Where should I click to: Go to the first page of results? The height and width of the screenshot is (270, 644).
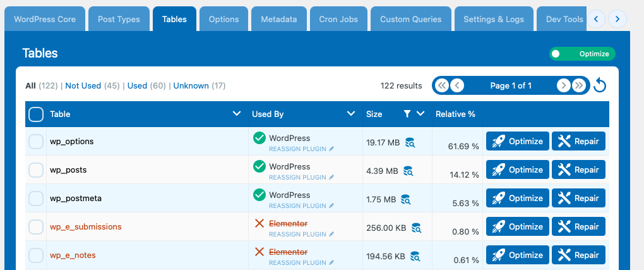click(x=443, y=85)
